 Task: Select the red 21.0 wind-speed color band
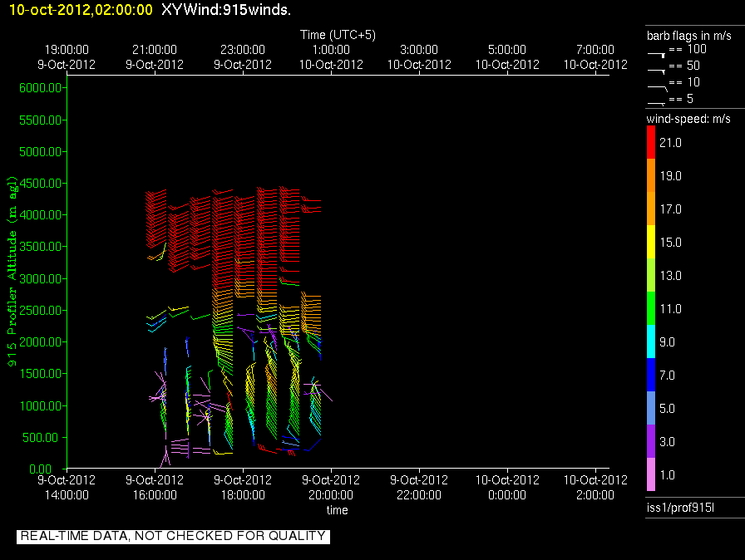pyautogui.click(x=651, y=142)
